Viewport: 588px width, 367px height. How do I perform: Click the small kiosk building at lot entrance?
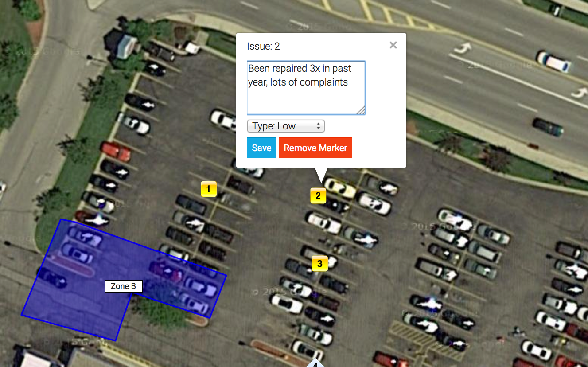(121, 44)
